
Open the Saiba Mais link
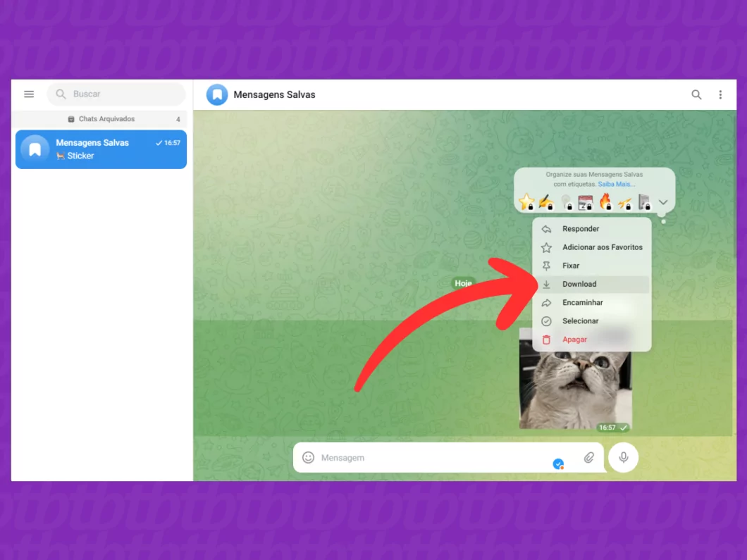coord(616,185)
